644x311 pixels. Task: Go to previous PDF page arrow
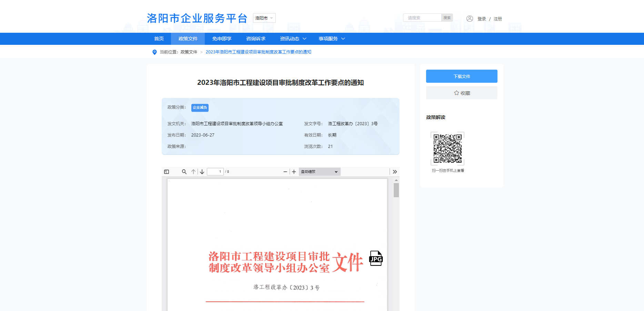193,172
